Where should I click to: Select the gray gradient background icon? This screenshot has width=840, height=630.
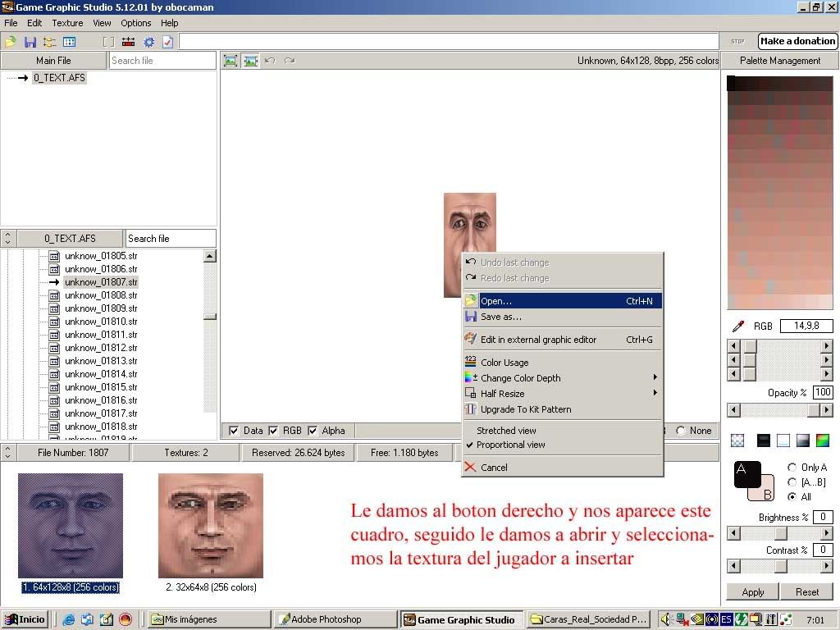click(x=802, y=441)
